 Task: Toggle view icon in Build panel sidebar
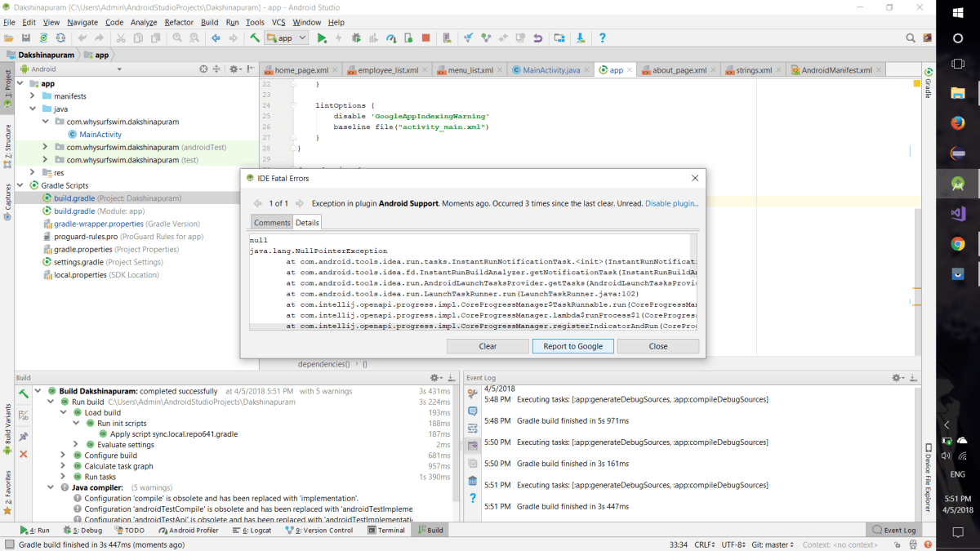[x=24, y=415]
